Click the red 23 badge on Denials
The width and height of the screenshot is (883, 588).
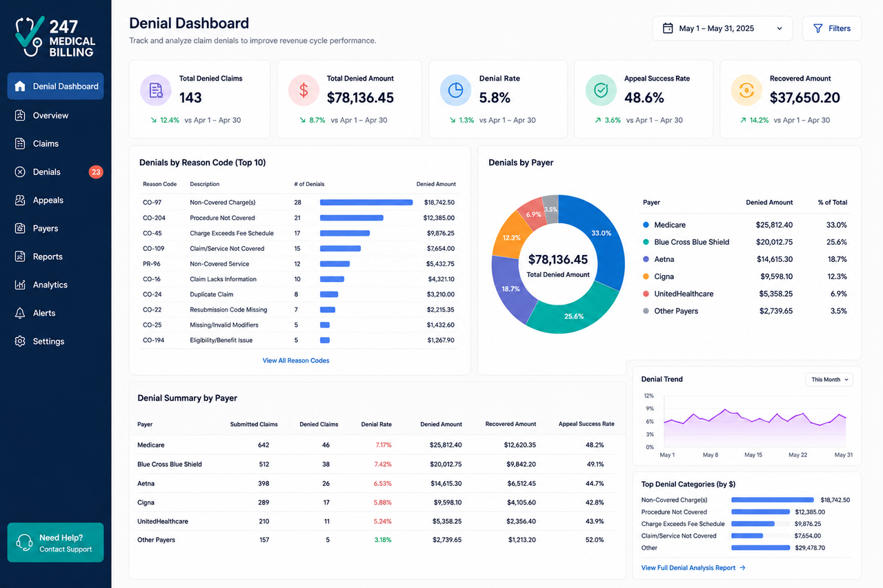96,172
